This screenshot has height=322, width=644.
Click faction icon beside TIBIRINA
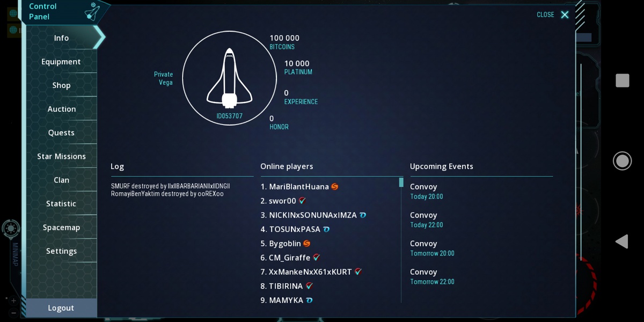pyautogui.click(x=309, y=286)
